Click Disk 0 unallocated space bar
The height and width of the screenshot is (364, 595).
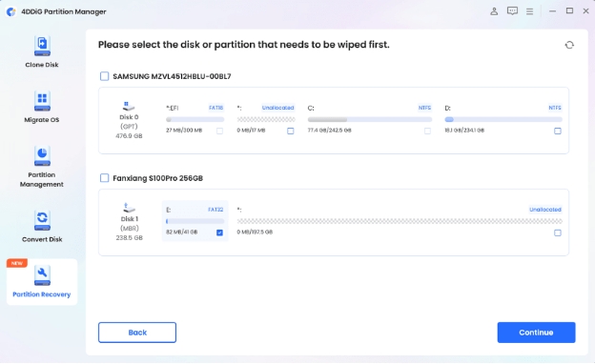(x=266, y=119)
